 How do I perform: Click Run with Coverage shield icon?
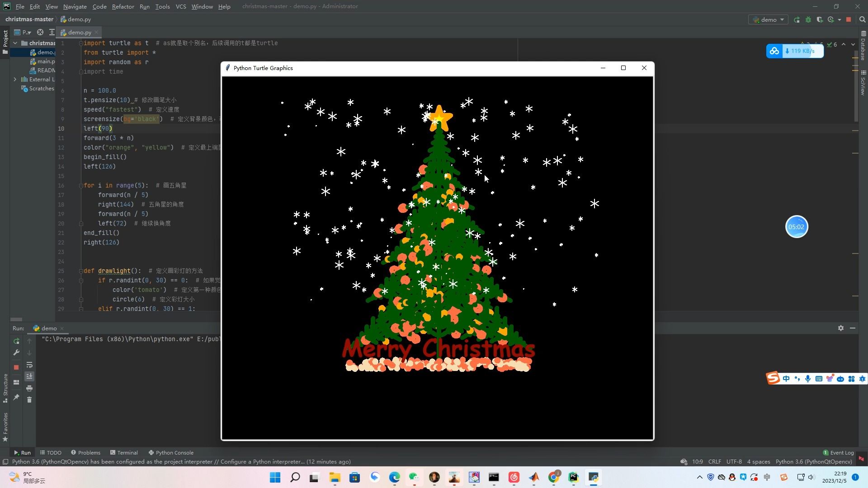(x=819, y=20)
